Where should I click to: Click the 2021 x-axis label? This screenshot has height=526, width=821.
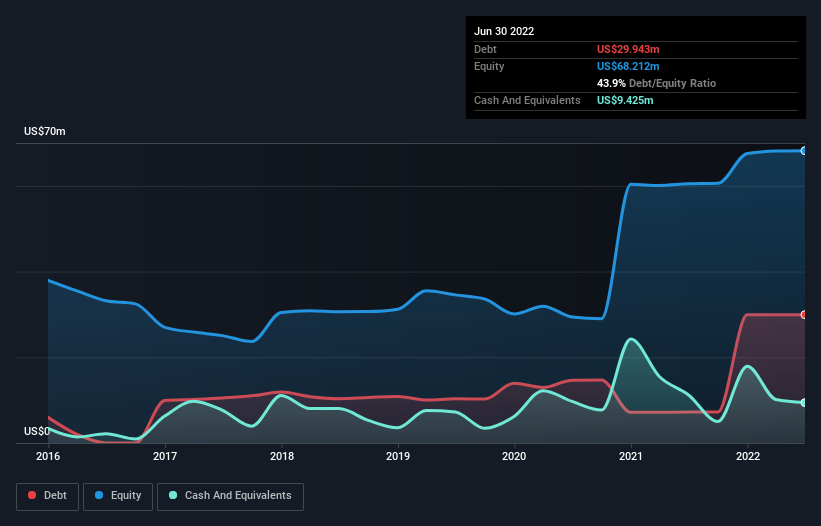[631, 456]
